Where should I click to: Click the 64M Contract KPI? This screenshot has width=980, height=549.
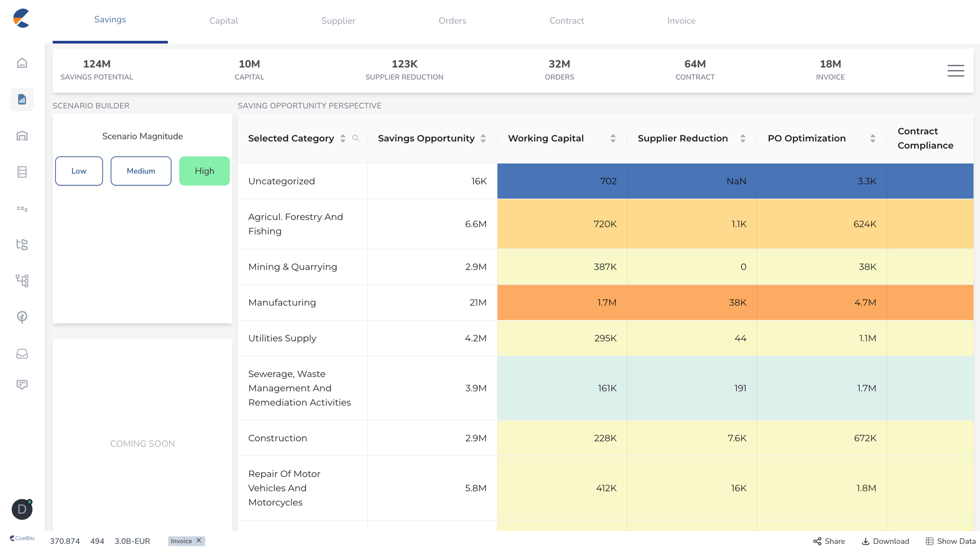click(695, 70)
